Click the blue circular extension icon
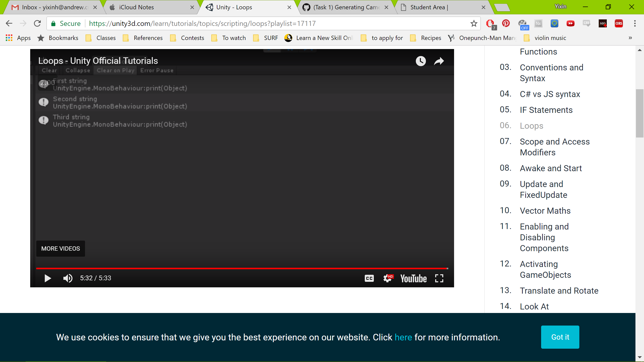The image size is (644, 362). tap(554, 23)
